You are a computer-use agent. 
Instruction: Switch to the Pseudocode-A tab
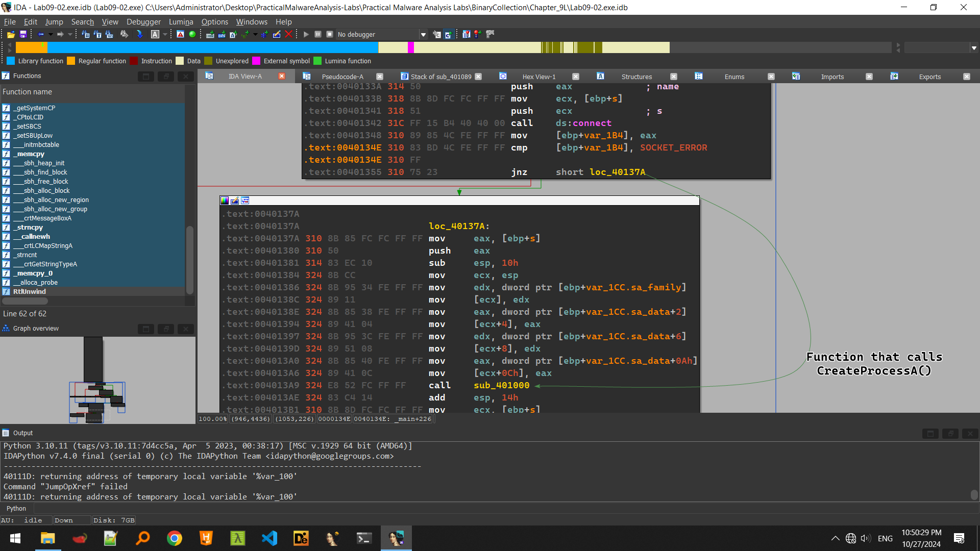tap(342, 77)
